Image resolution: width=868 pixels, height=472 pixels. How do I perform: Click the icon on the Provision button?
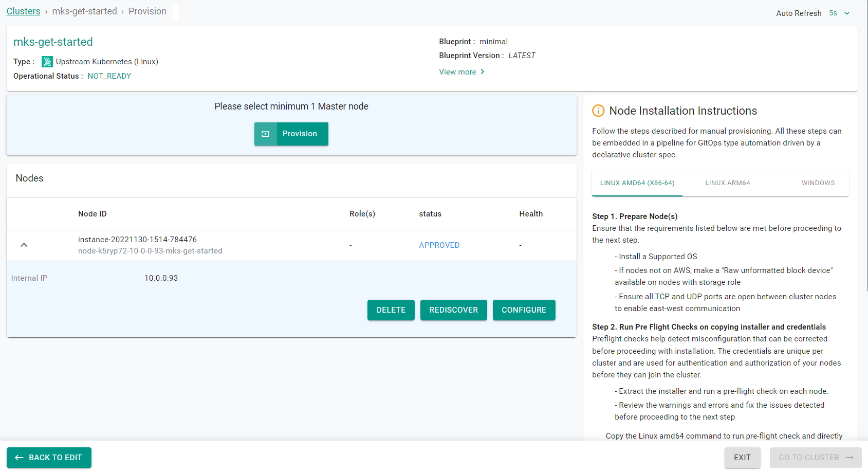click(x=266, y=134)
